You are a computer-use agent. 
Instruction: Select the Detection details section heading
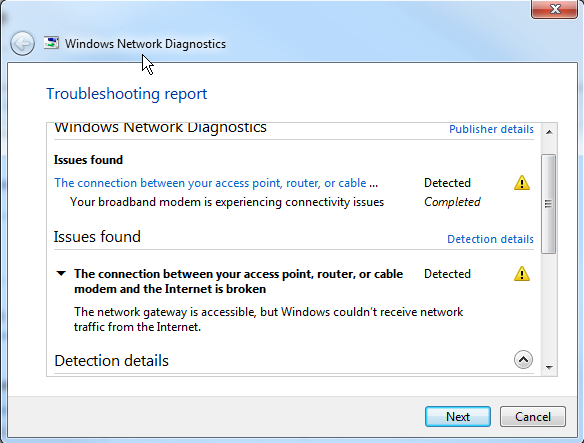[x=111, y=361]
